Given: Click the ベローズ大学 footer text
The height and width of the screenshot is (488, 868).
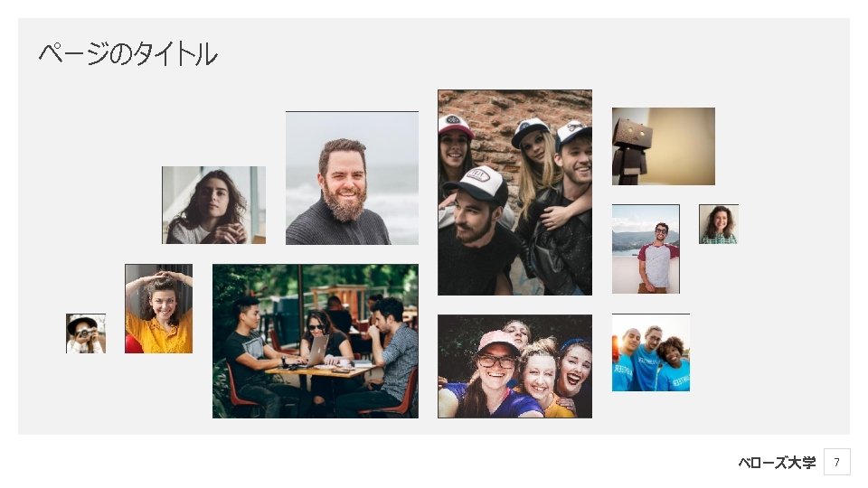Looking at the screenshot, I should pos(777,463).
